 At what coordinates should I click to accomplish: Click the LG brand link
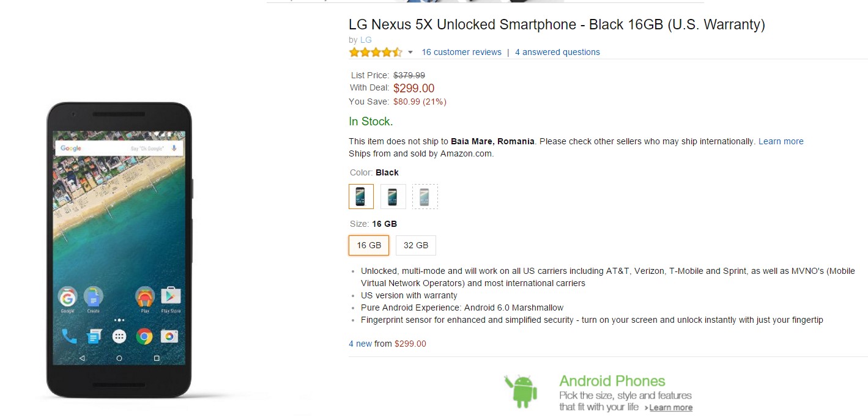coord(366,40)
